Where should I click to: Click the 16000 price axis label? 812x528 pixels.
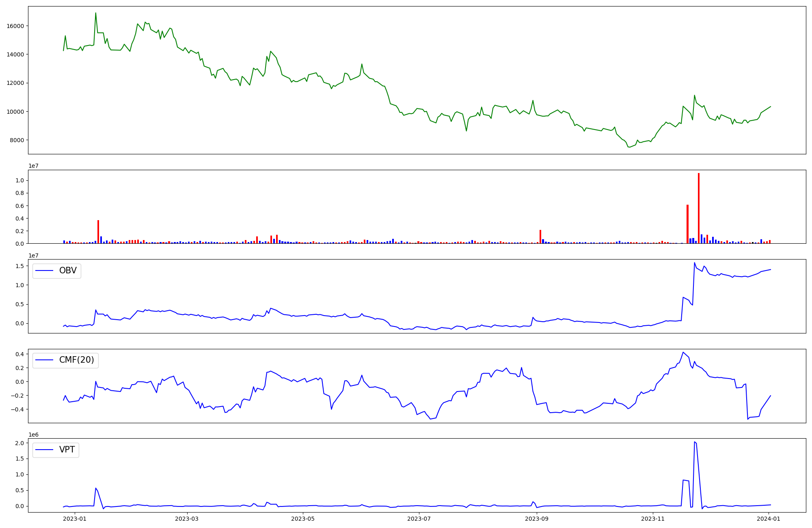(15, 26)
